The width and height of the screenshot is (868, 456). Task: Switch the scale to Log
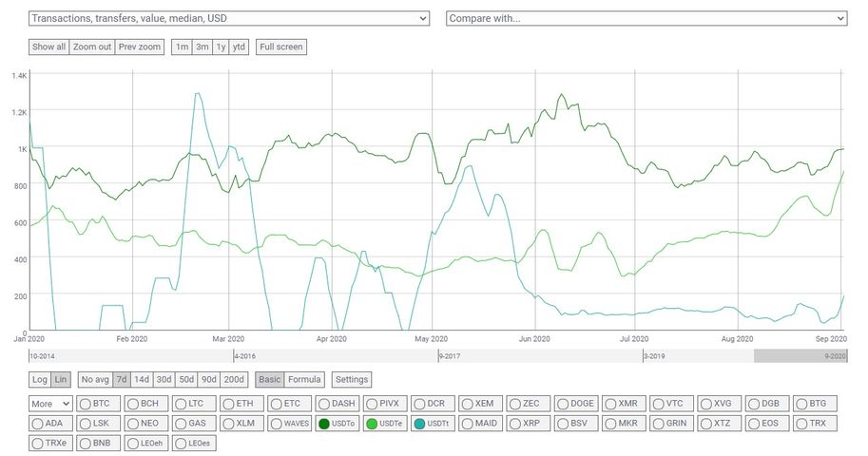(40, 380)
